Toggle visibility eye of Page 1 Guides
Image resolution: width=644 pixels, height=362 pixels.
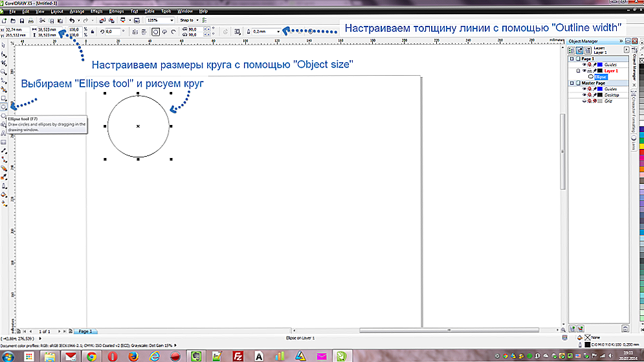point(584,65)
